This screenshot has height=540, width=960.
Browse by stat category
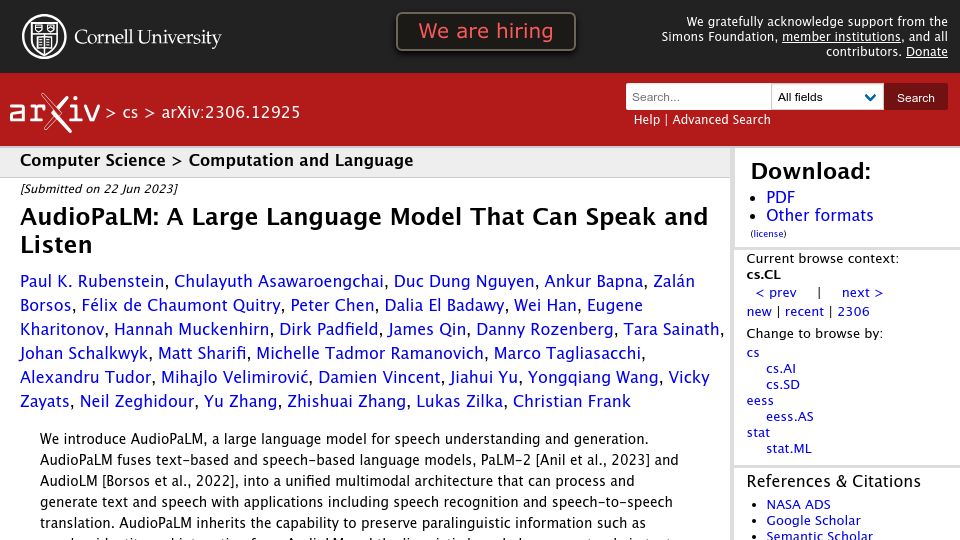tap(758, 432)
